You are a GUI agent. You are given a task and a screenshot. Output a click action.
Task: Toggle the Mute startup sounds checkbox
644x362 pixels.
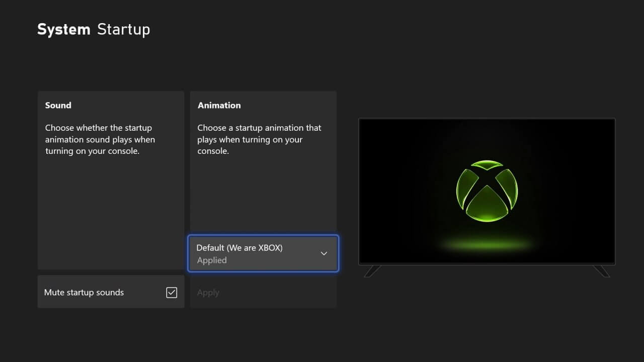(x=172, y=292)
